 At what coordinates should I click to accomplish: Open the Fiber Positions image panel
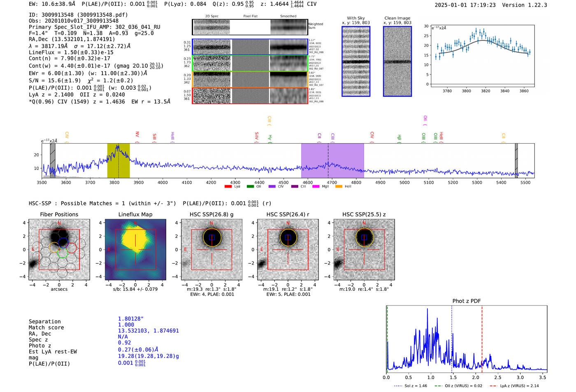(59, 250)
